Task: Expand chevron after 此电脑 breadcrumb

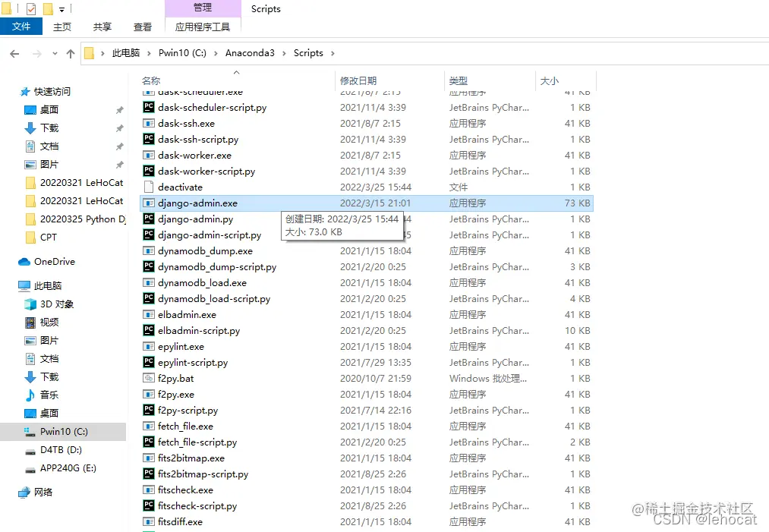Action: pyautogui.click(x=149, y=53)
